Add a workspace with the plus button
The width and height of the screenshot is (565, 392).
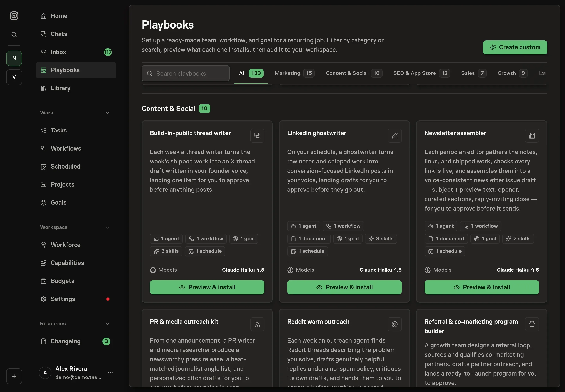(x=14, y=376)
